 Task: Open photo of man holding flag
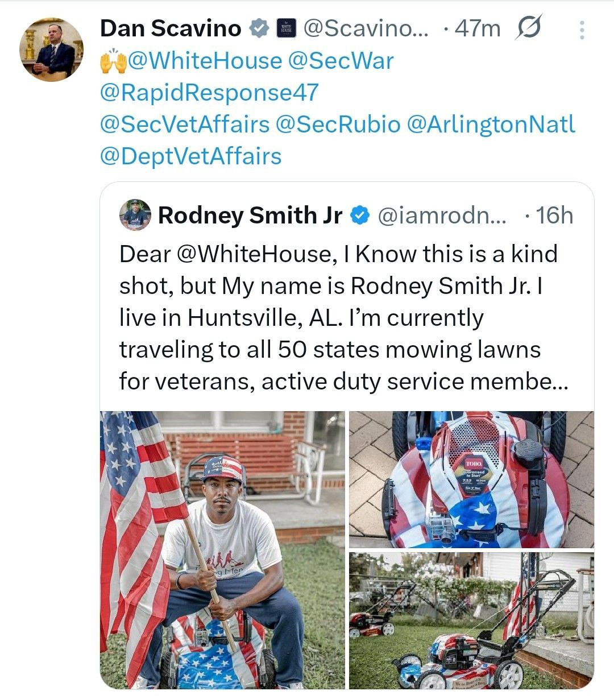(222, 549)
